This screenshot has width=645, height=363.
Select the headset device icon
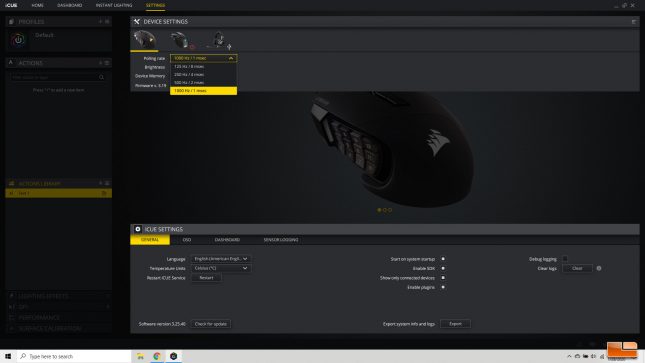point(218,40)
